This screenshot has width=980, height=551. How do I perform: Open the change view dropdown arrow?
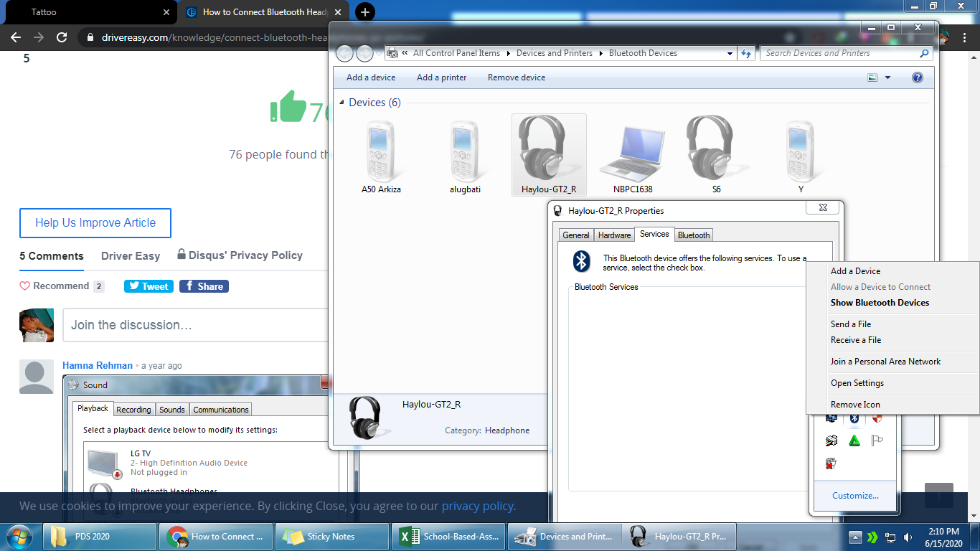(x=887, y=77)
